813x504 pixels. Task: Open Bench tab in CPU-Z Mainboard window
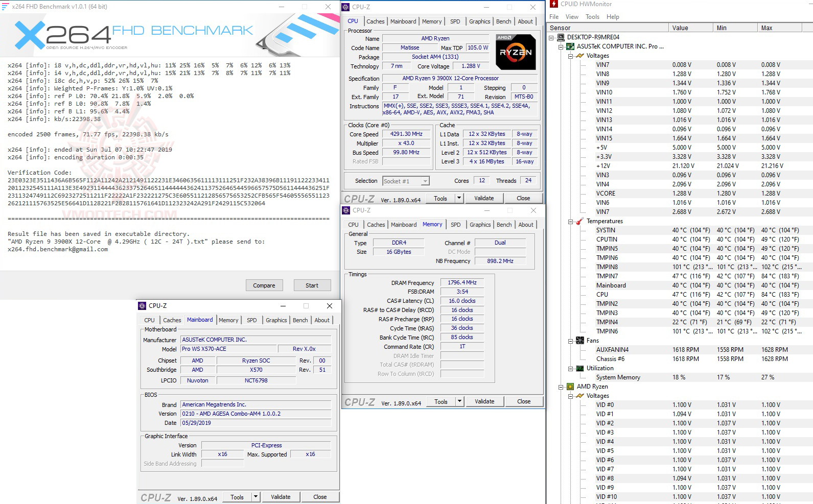[300, 320]
